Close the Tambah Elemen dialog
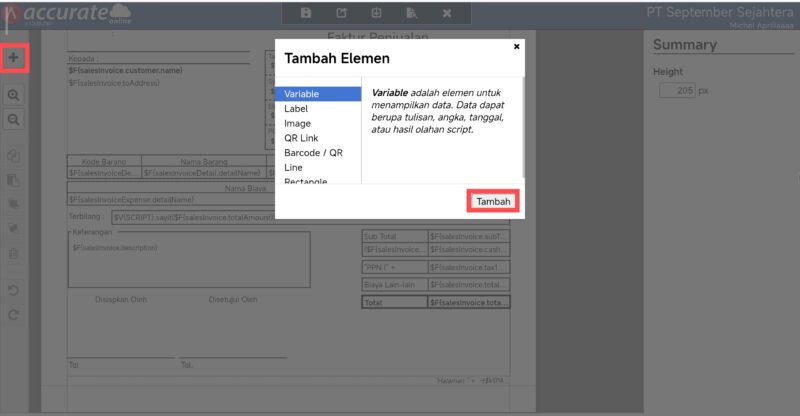The height and width of the screenshot is (416, 800). (x=516, y=46)
